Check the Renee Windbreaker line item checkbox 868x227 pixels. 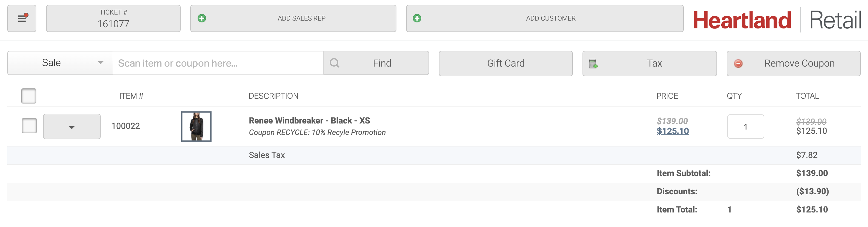[29, 125]
